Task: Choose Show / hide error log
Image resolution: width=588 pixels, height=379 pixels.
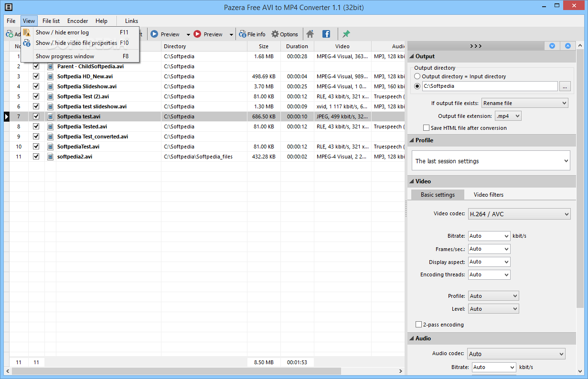Action: [80, 32]
